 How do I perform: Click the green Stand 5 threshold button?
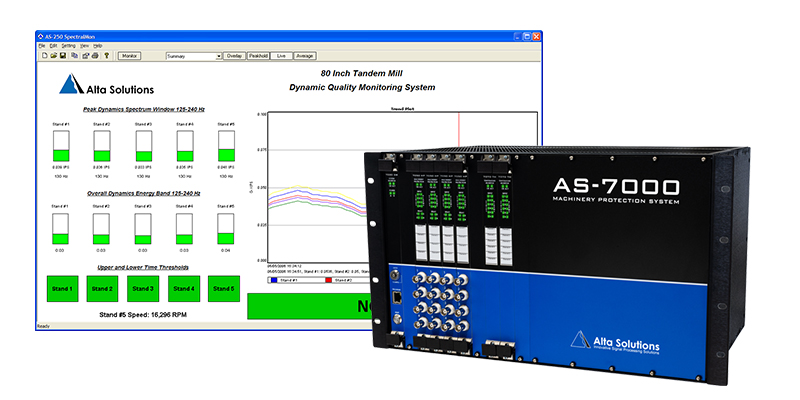223,289
